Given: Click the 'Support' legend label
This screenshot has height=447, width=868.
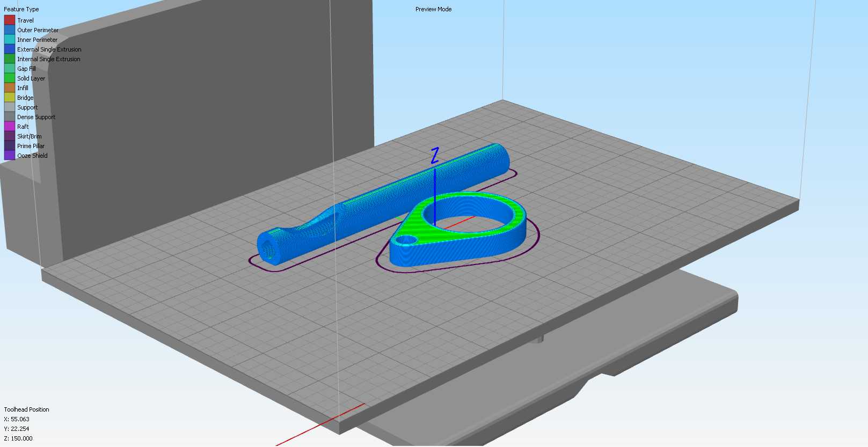Looking at the screenshot, I should coord(27,107).
